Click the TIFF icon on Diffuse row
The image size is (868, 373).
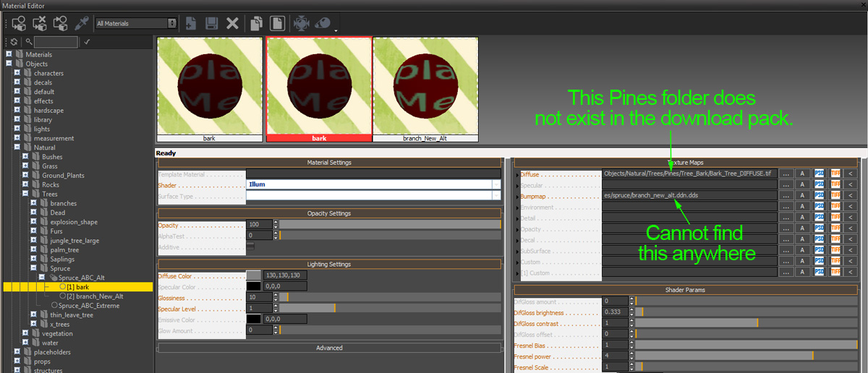[835, 173]
